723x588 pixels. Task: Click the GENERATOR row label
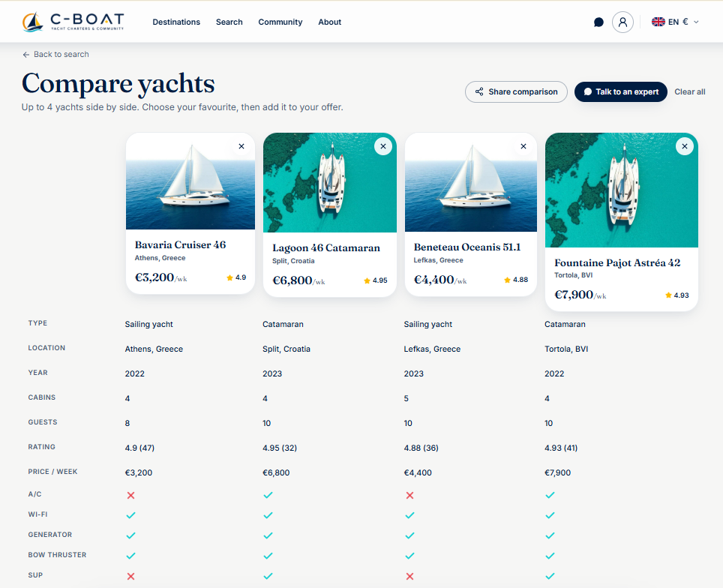coord(49,535)
